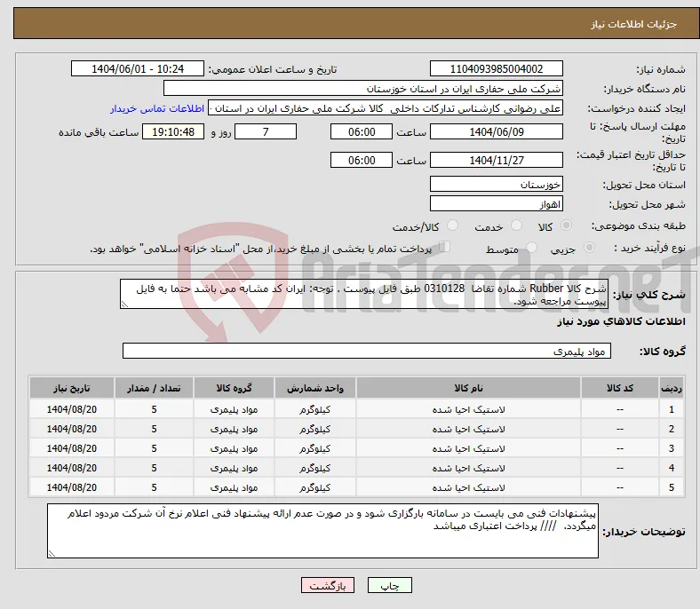
Task: Open the اطلاعات تماس خریدار link
Action: 157,108
